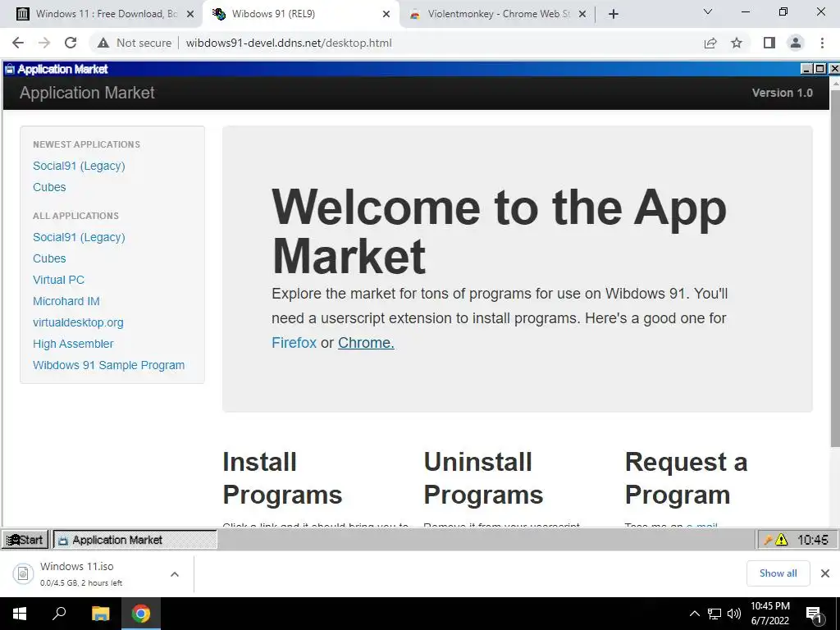Open the Windows notification center icon
Viewport: 840px width, 630px height.
point(814,614)
